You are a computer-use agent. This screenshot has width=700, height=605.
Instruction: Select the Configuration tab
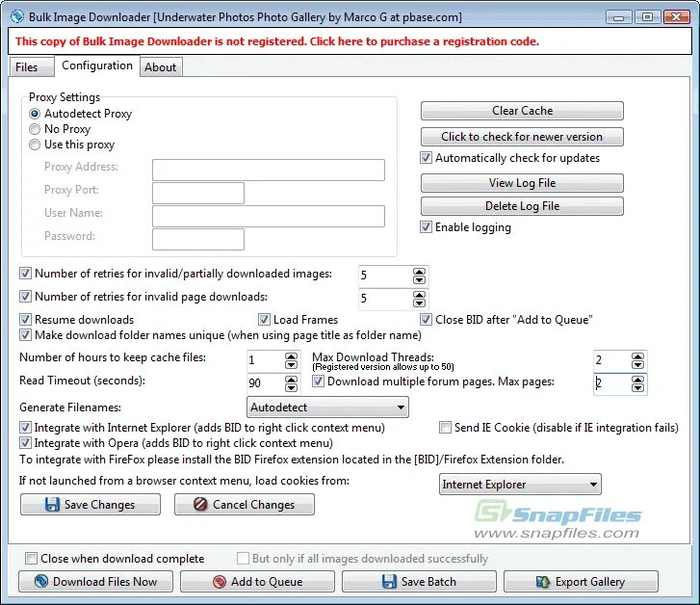point(97,66)
